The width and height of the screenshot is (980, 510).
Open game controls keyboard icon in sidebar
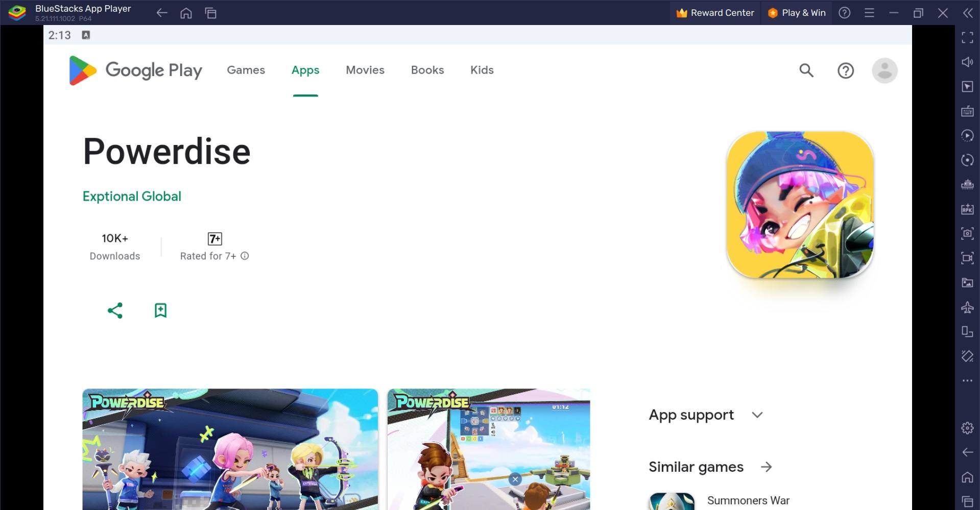click(967, 111)
